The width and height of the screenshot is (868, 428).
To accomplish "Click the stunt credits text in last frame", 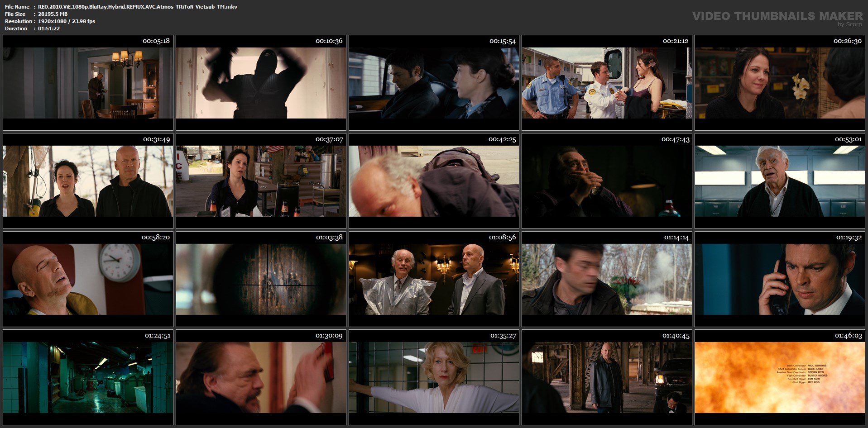I will [802, 374].
